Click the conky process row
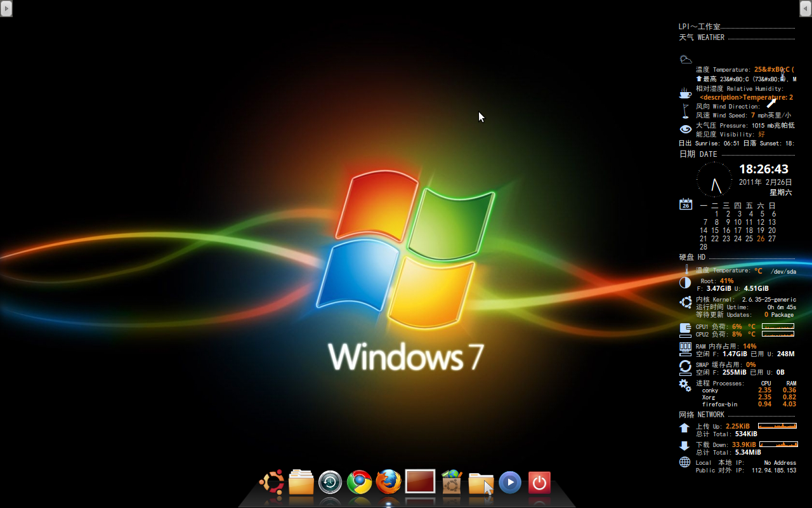 pos(749,391)
